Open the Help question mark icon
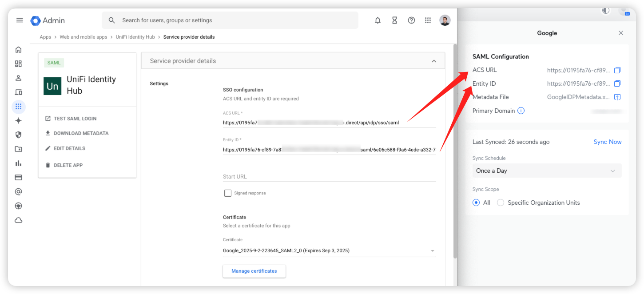644x294 pixels. coord(411,20)
